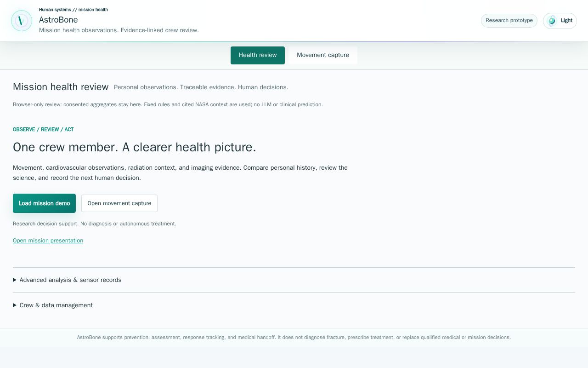Click the AstroBone logo icon
The width and height of the screenshot is (588, 368).
pyautogui.click(x=22, y=21)
